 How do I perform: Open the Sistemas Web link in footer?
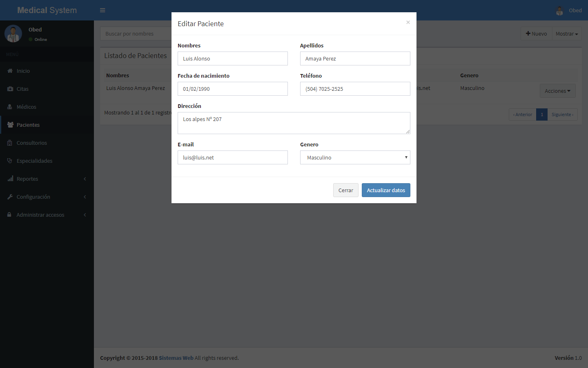point(176,358)
